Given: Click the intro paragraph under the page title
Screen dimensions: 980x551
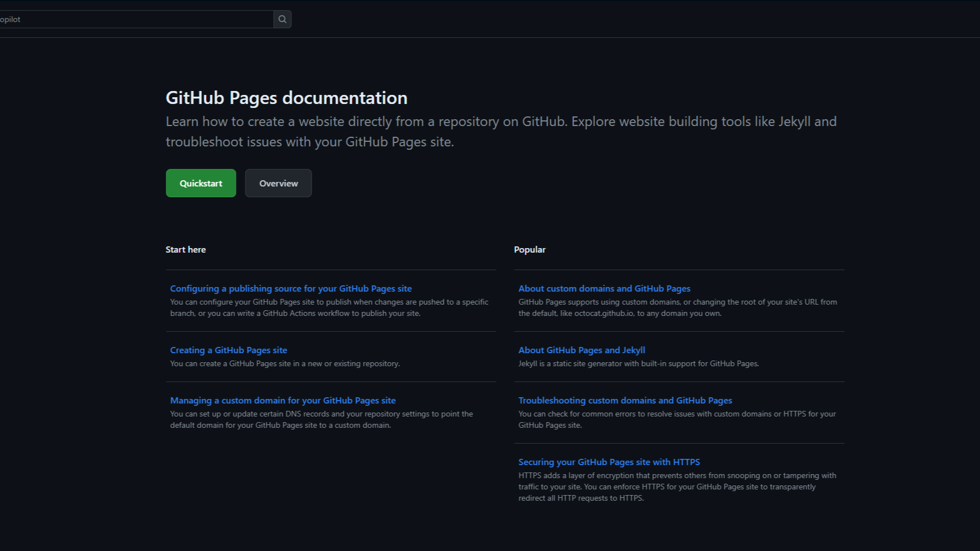Looking at the screenshot, I should (500, 132).
